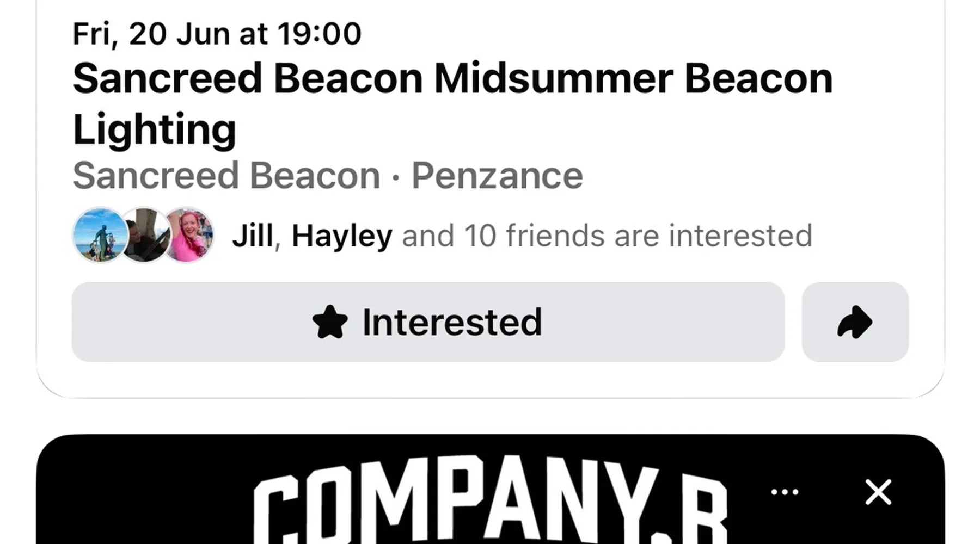This screenshot has width=980, height=544.
Task: Select the Fri, 20 Jun at 19:00 date
Action: coord(217,34)
